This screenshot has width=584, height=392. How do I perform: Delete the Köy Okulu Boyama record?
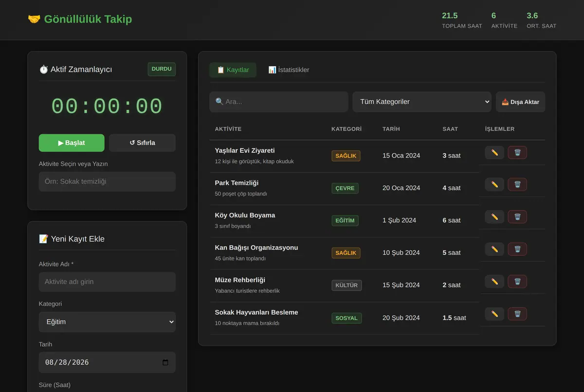point(517,217)
